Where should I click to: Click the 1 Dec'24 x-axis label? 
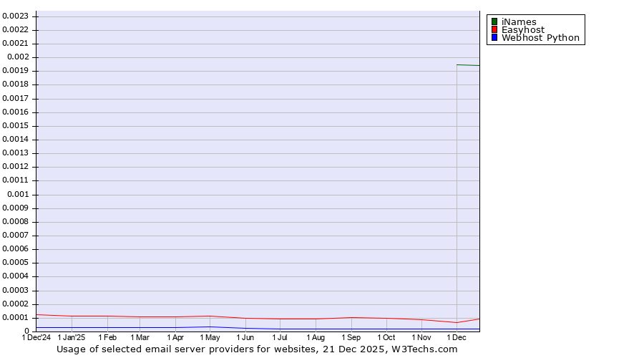pos(36,337)
